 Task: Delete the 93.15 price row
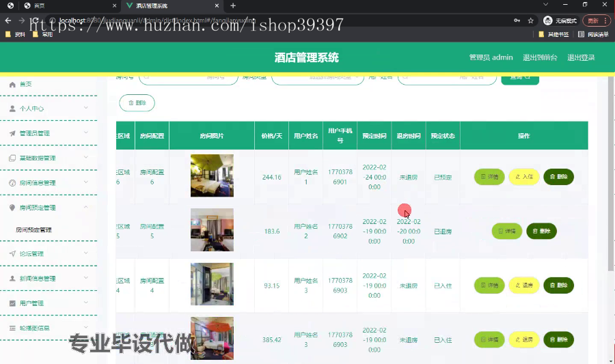click(558, 285)
